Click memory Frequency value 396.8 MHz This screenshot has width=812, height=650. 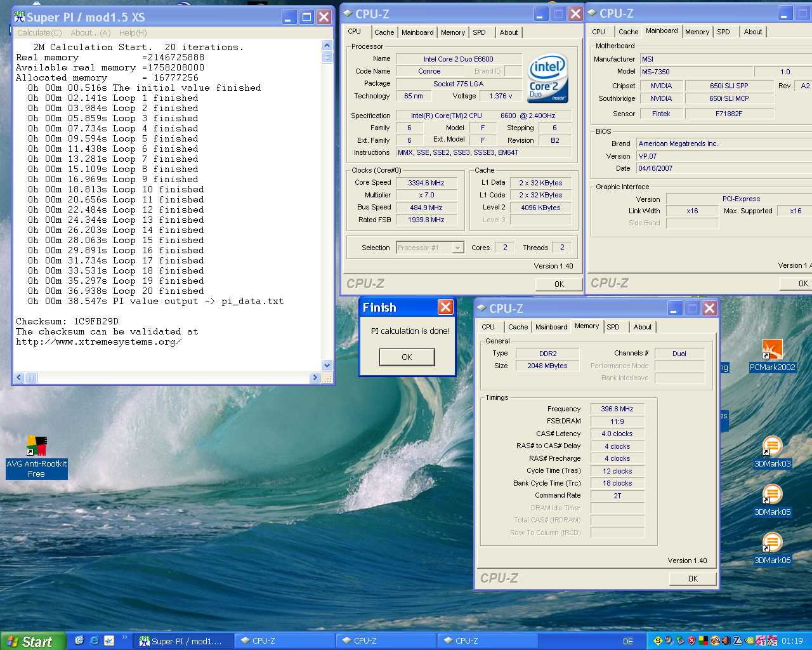click(617, 409)
